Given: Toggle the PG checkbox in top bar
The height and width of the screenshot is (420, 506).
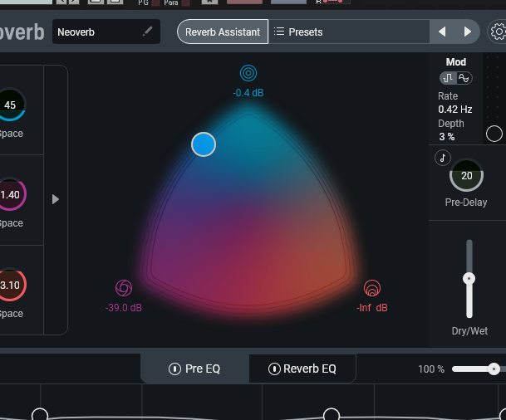Looking at the screenshot, I should [x=156, y=2].
